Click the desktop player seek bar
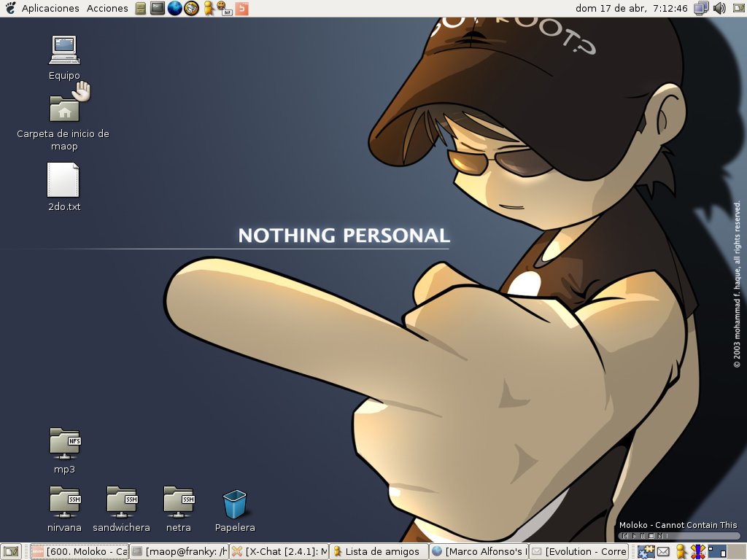This screenshot has width=747, height=560. (x=703, y=536)
